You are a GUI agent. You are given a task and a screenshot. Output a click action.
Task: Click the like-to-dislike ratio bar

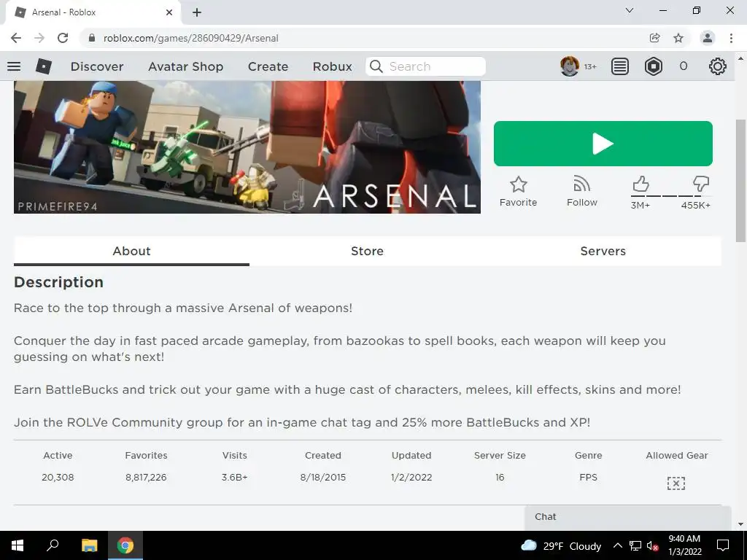tap(671, 195)
